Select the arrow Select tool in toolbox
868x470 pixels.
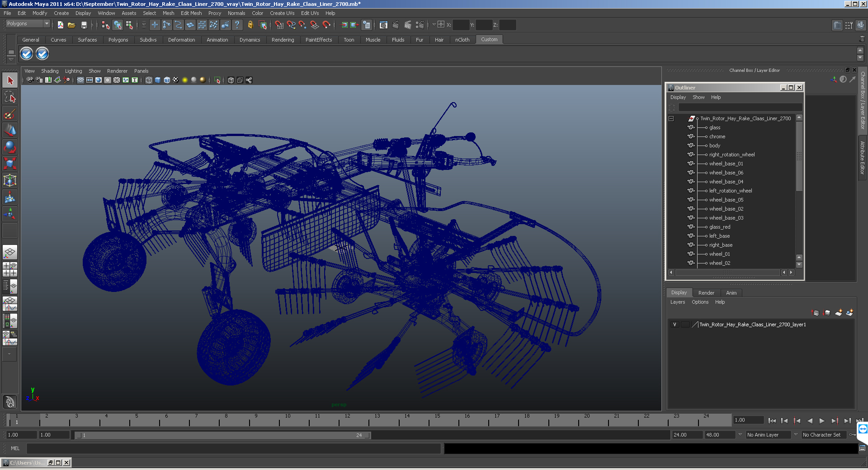click(x=10, y=80)
